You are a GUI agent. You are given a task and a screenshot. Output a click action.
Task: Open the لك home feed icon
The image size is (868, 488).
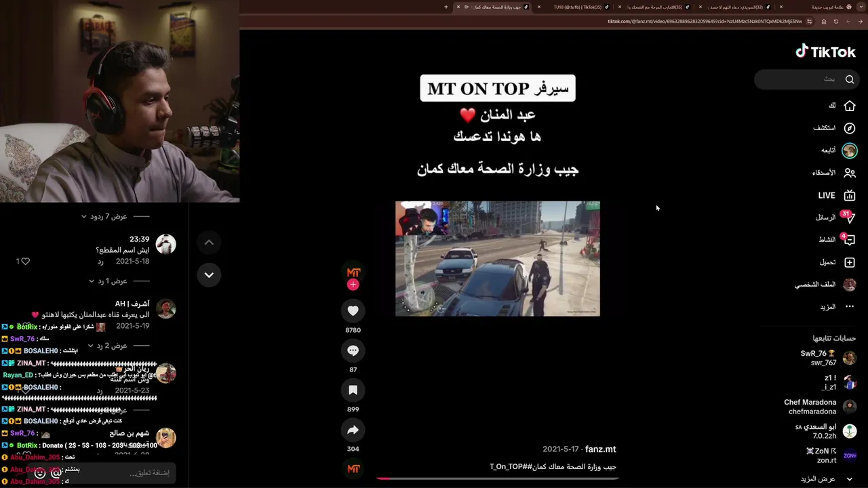click(850, 106)
